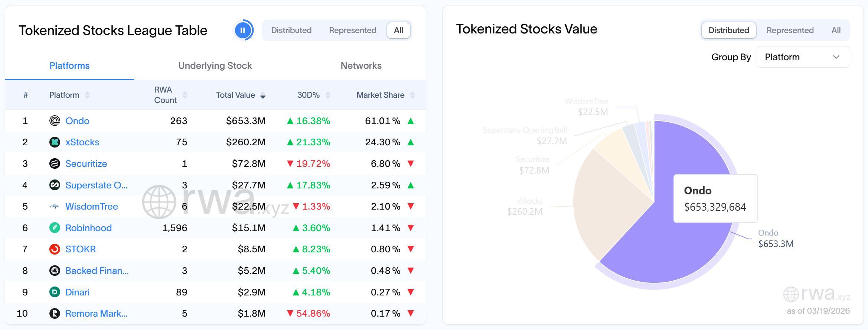Viewport: 868px width, 330px height.
Task: Open the Superstate Opening Bell link
Action: (x=96, y=185)
